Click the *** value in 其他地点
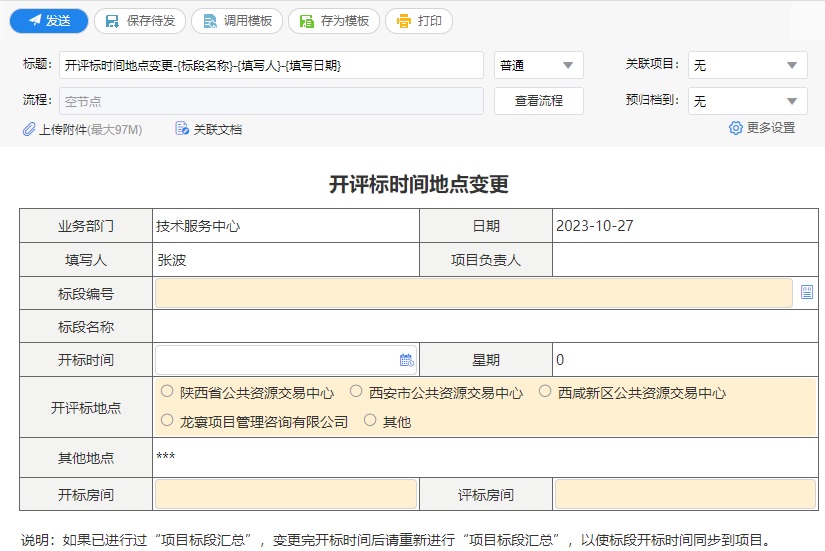The height and width of the screenshot is (551, 825). click(x=166, y=456)
